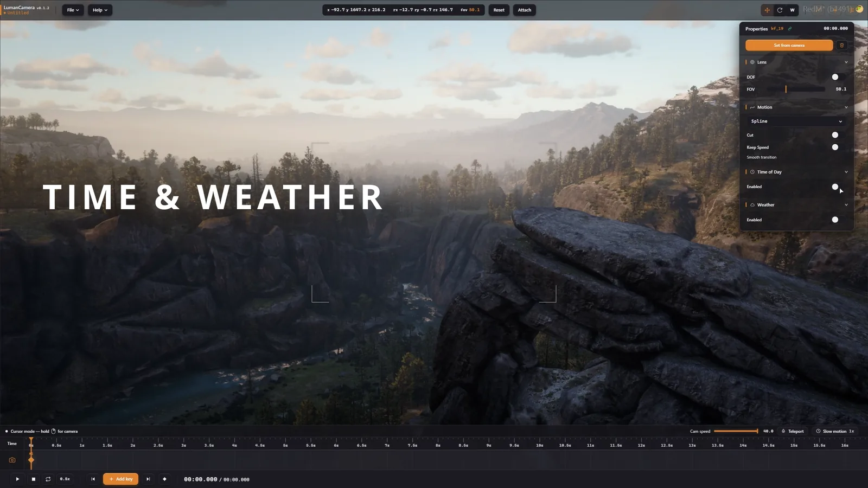Toggle loop playback icon

[x=48, y=479]
